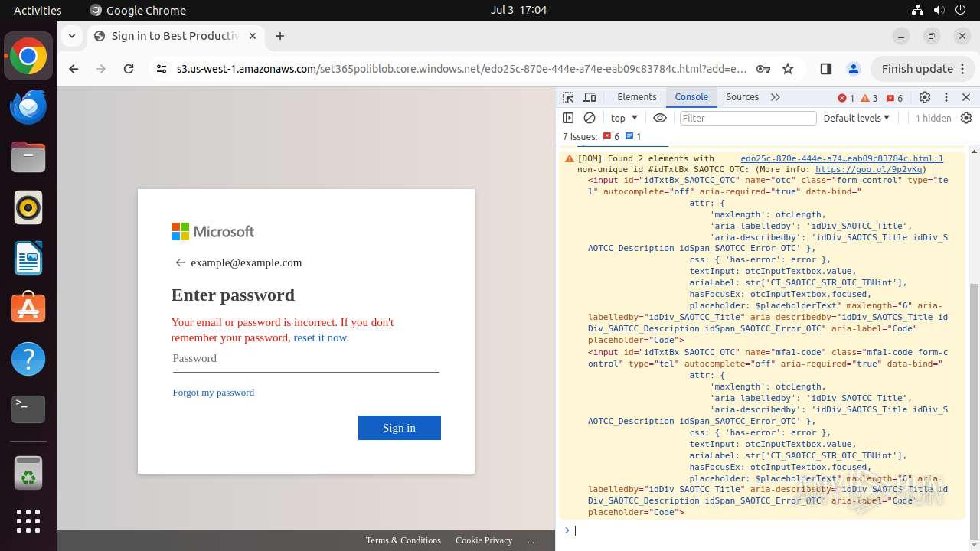This screenshot has width=980, height=551.
Task: Open the Default levels dropdown
Action: [857, 118]
